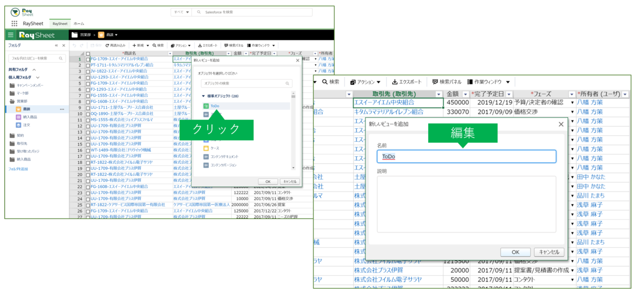Click エクスポート in the left window toolbar

[x=208, y=46]
